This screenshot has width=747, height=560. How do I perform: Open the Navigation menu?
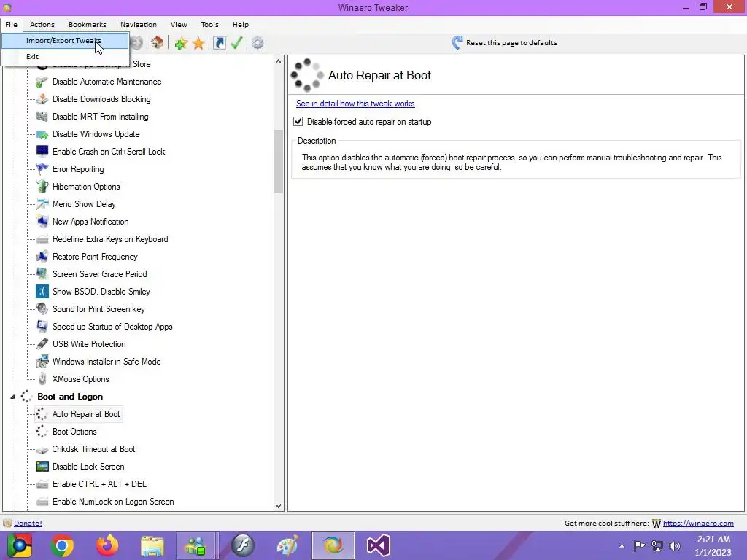coord(138,24)
